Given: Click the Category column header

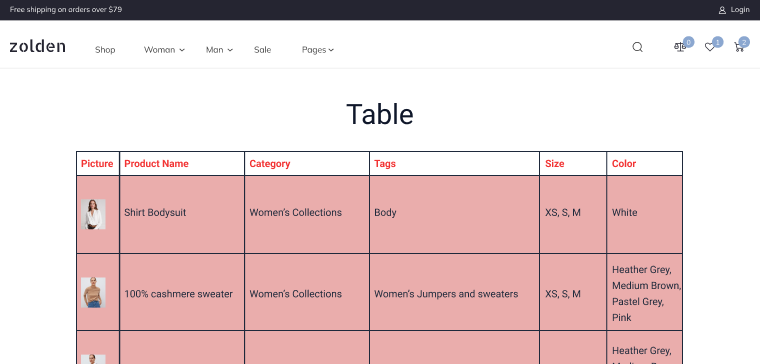Looking at the screenshot, I should click(x=307, y=163).
